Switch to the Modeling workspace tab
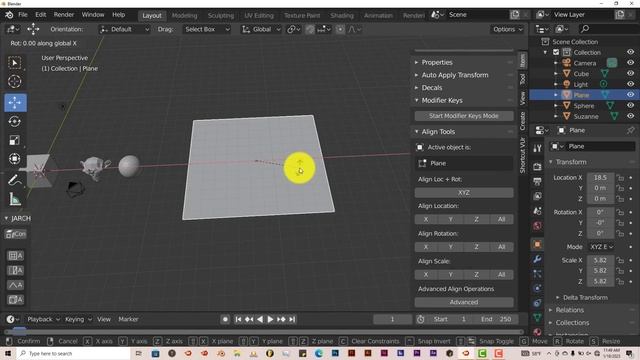Viewport: 640px width, 360px height. pos(184,16)
